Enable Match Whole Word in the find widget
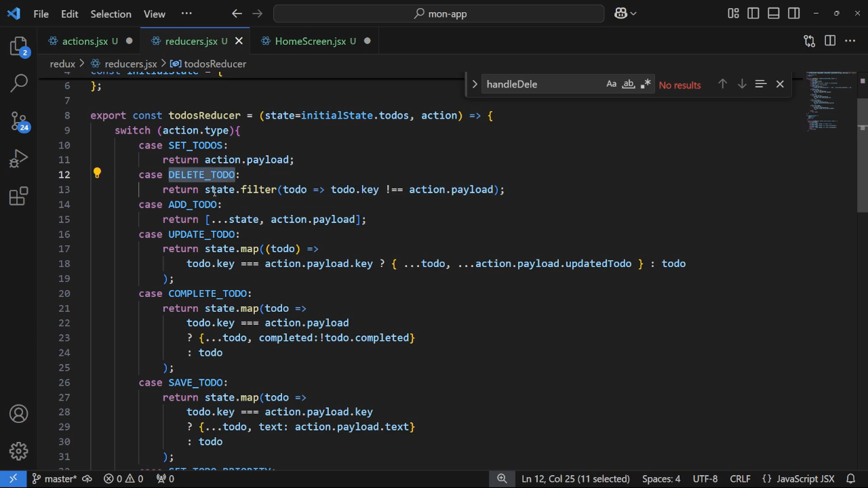 click(x=628, y=83)
